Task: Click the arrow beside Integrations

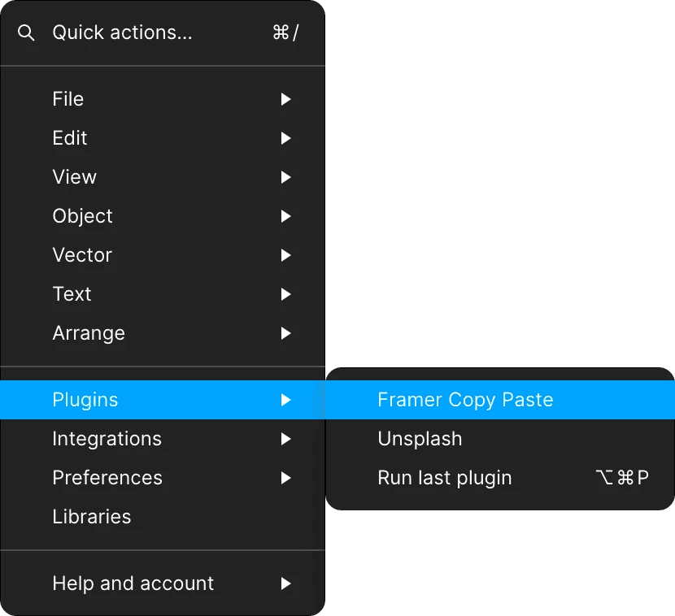Action: [x=285, y=439]
